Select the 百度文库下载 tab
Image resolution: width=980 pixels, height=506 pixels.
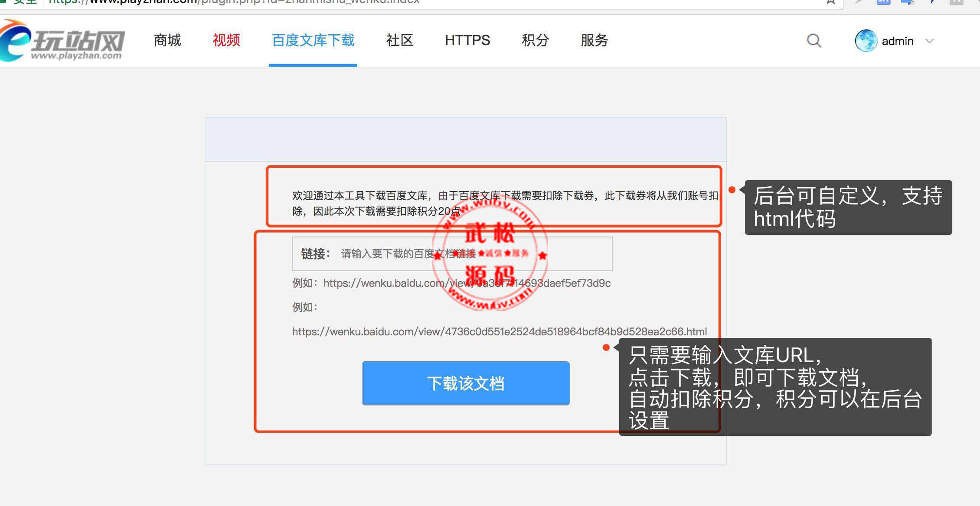pyautogui.click(x=313, y=40)
